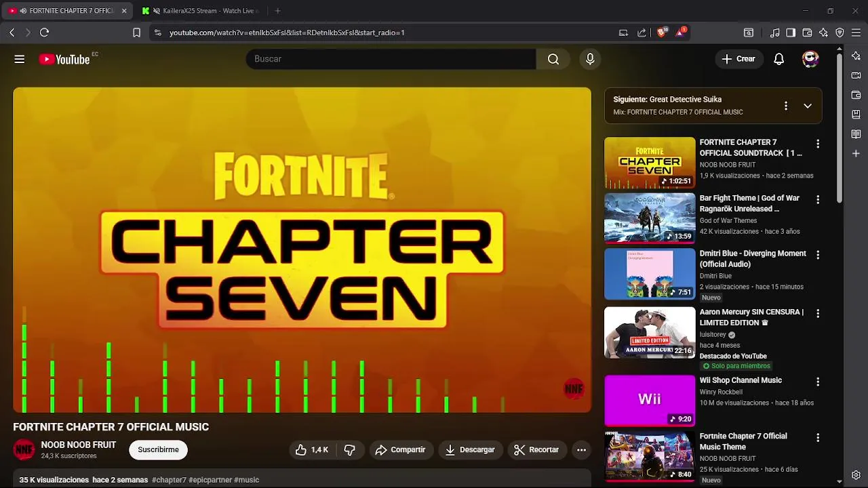The width and height of the screenshot is (868, 488).
Task: Open the browser main hamburger menu
Action: click(856, 33)
